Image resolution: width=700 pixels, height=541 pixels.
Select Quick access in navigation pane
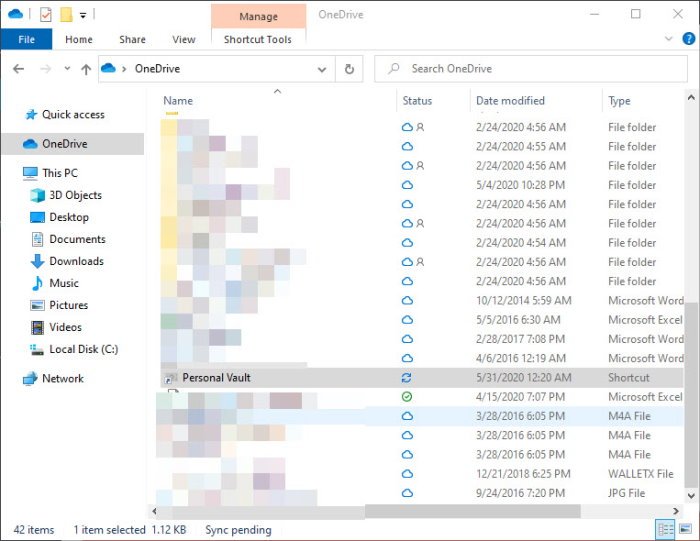coord(73,115)
